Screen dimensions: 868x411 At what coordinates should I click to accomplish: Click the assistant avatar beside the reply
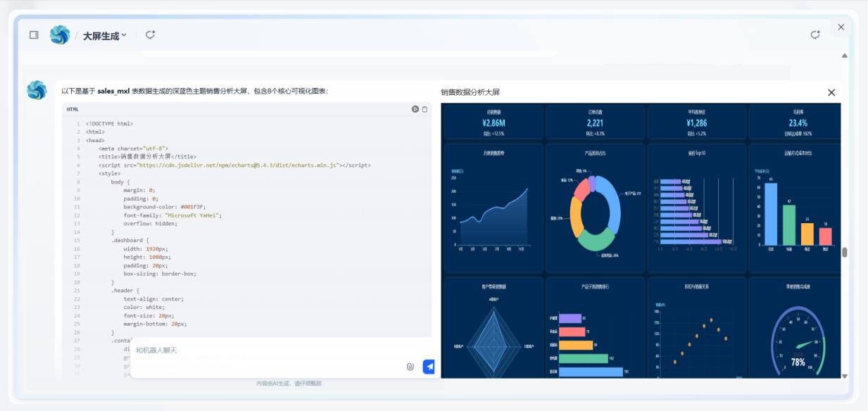(37, 90)
